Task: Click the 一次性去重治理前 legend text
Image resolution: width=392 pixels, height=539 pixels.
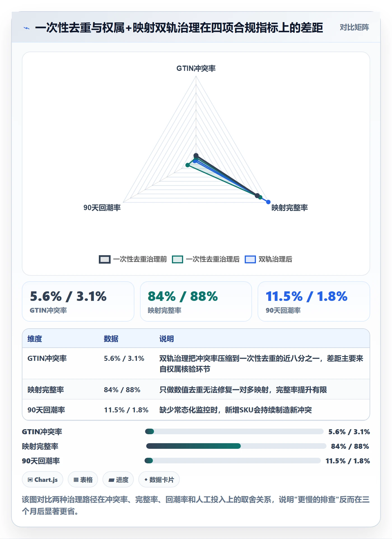Action: pos(140,259)
